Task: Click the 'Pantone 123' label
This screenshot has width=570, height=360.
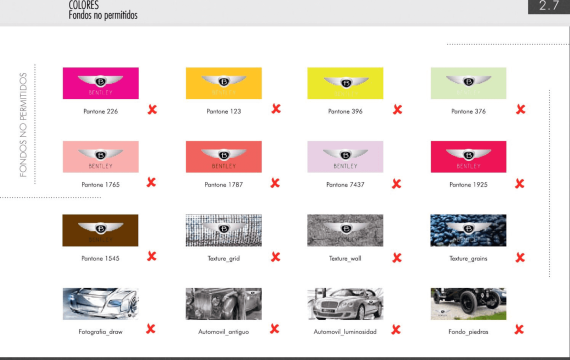Action: (x=224, y=111)
